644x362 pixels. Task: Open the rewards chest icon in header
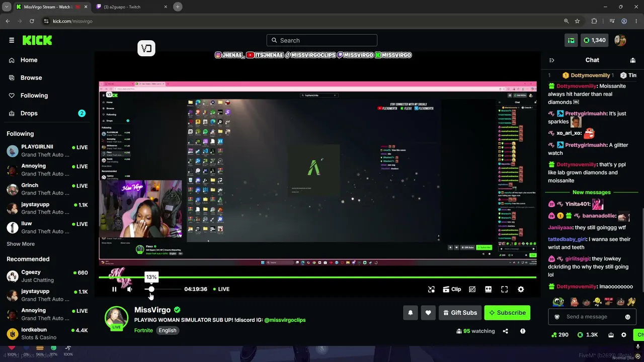(x=571, y=40)
